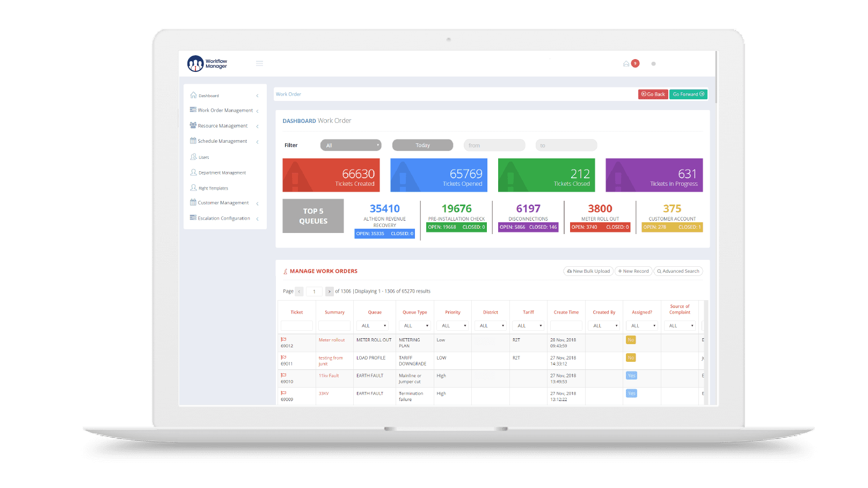Click the user avatar dot in header
868x488 pixels.
653,63
